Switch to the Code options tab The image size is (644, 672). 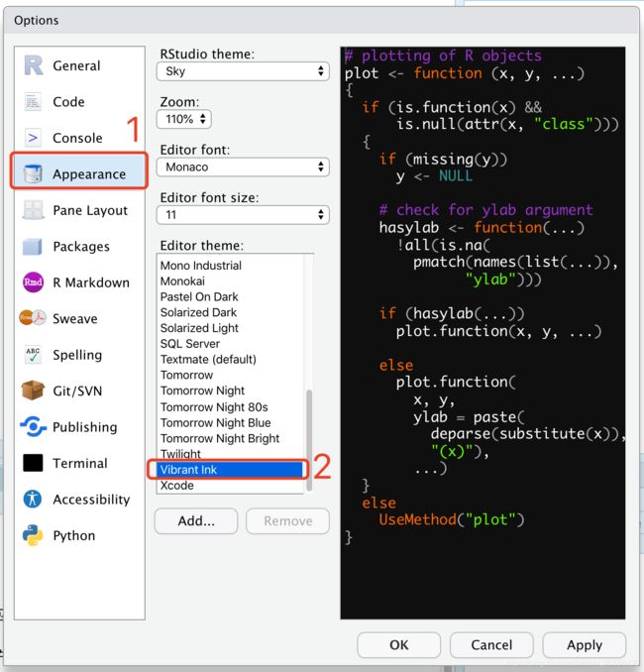pos(79,102)
